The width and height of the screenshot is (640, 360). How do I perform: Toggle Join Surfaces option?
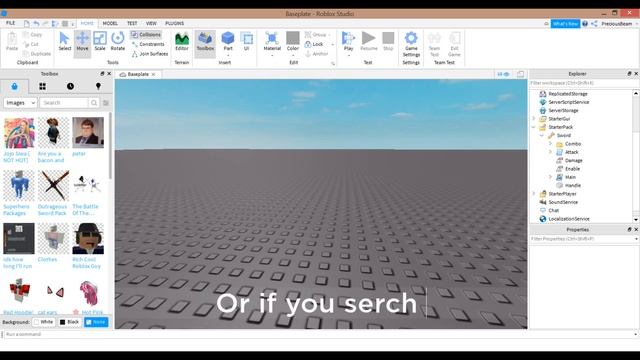pyautogui.click(x=149, y=53)
